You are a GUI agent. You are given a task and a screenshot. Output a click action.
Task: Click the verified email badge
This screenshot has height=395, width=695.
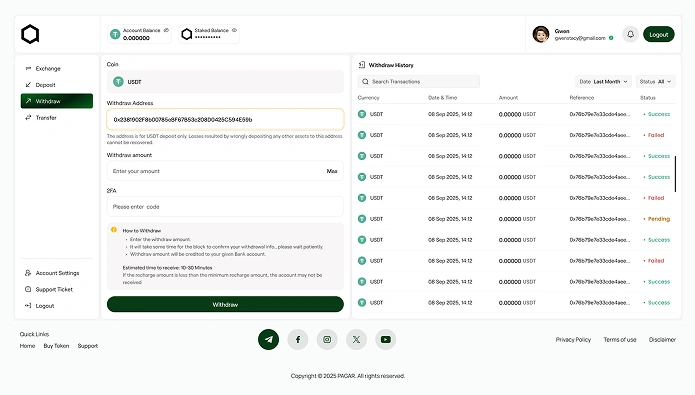(611, 38)
